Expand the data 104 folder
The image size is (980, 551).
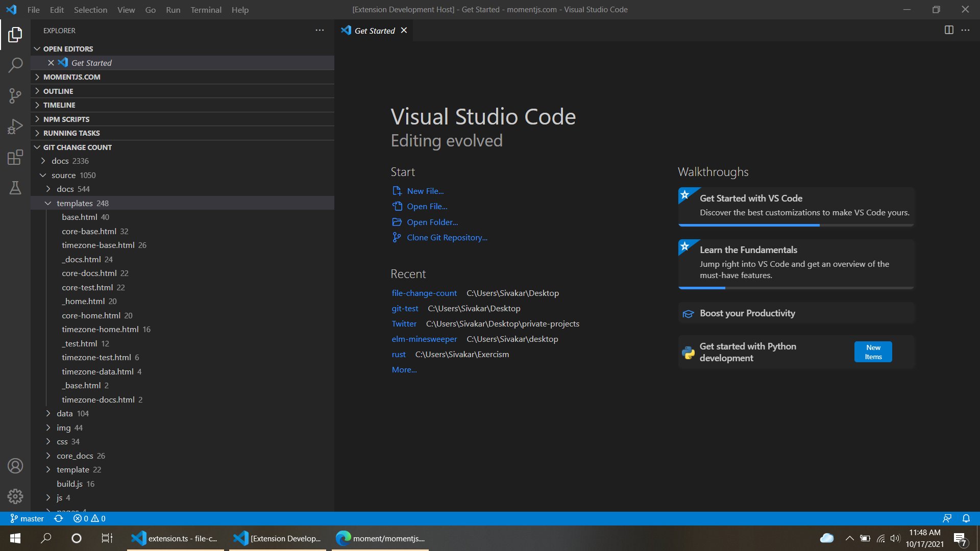click(48, 414)
